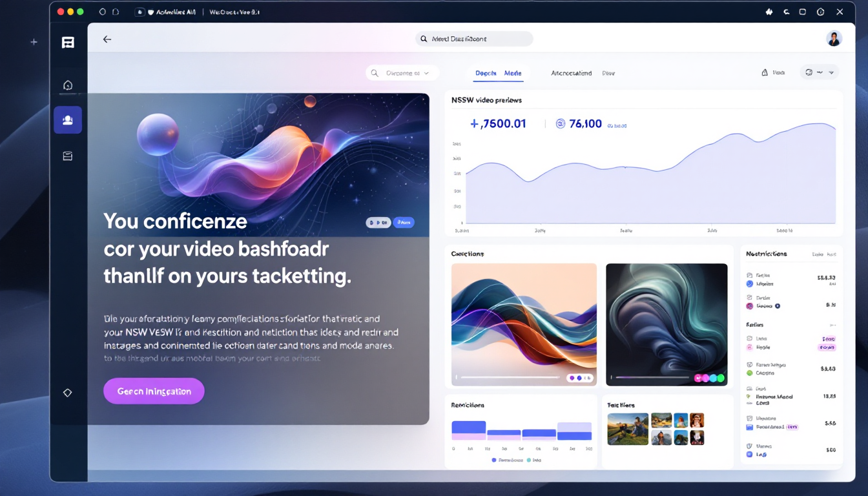Image resolution: width=868 pixels, height=496 pixels.
Task: Click the notification bell icon
Action: pos(765,73)
